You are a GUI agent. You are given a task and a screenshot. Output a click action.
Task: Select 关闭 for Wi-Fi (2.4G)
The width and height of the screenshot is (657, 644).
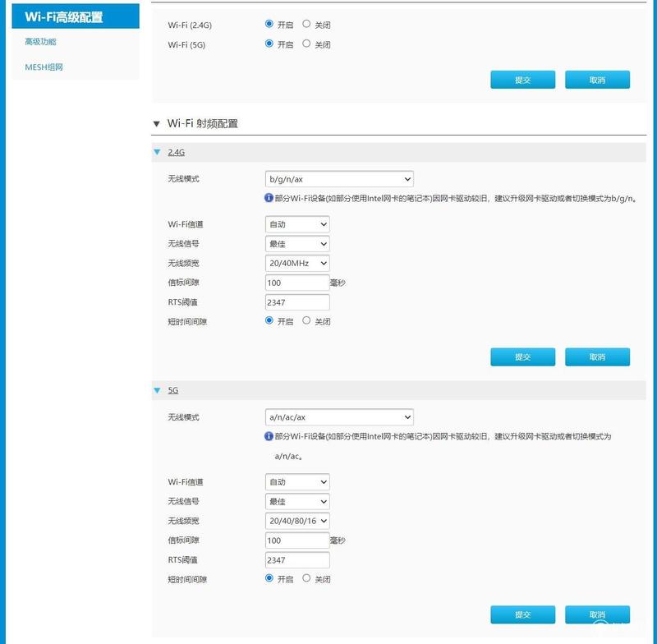click(306, 24)
